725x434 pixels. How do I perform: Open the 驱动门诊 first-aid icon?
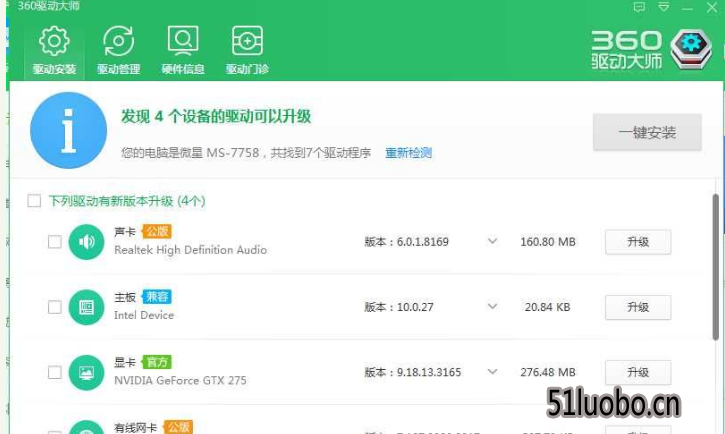point(247,41)
